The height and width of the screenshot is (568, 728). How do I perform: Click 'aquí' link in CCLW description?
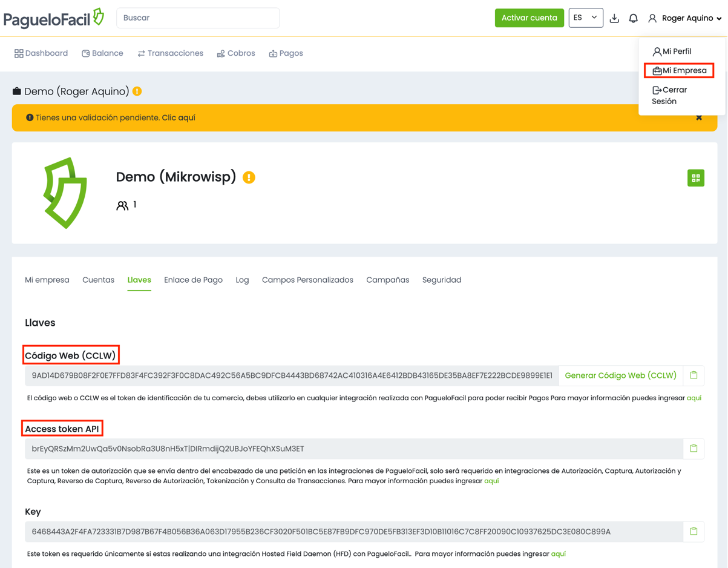pos(694,398)
